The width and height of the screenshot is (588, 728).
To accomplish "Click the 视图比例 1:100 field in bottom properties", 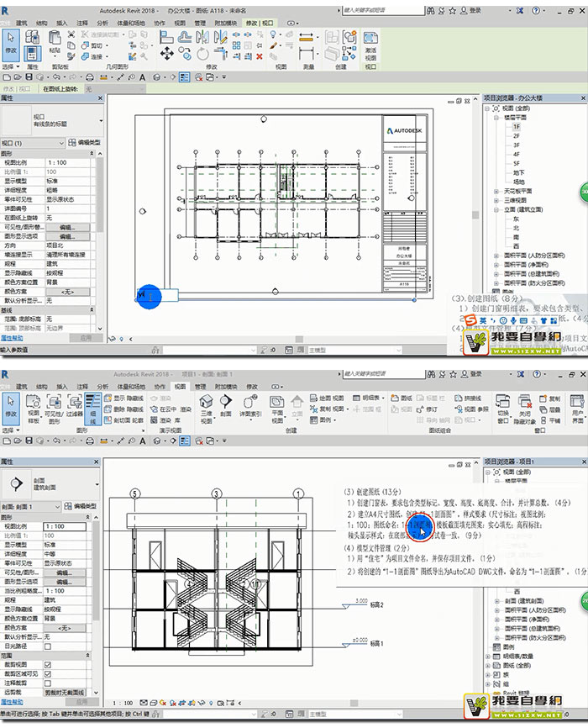I will pyautogui.click(x=65, y=526).
